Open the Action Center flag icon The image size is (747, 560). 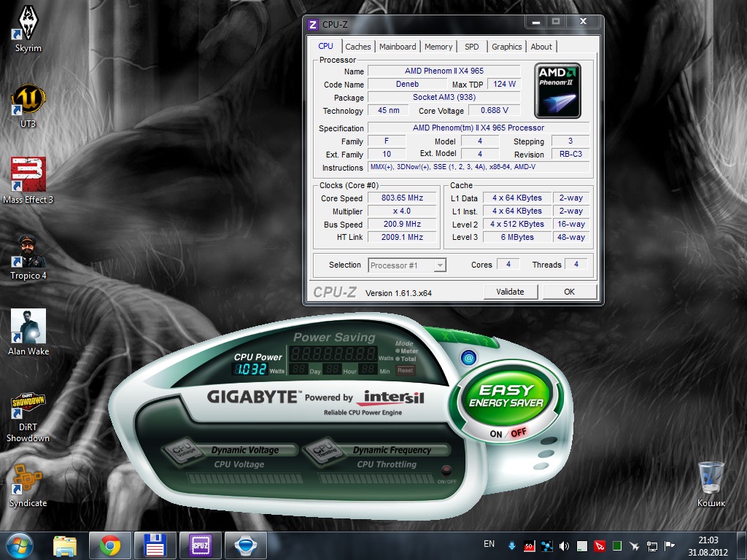pos(670,545)
